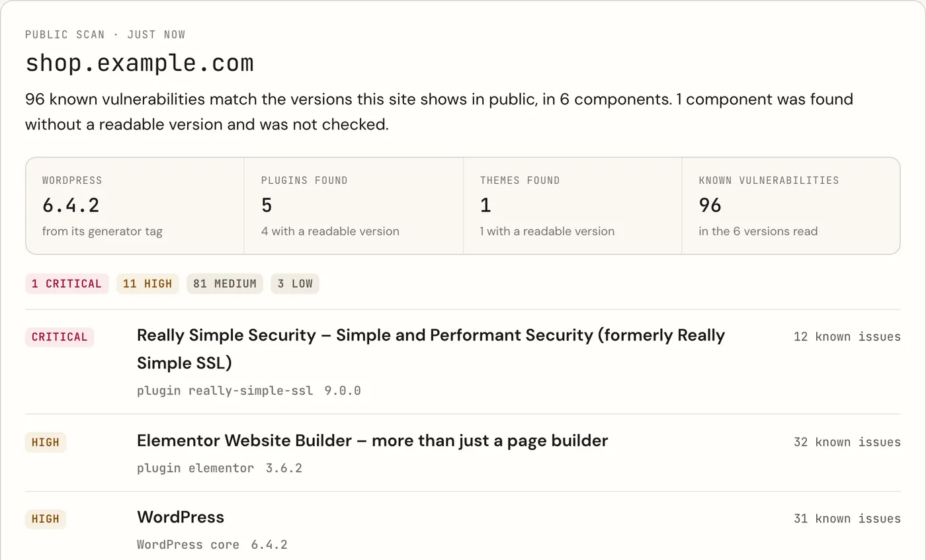Click the CRITICAL badge beside Really Simple Security
Image resolution: width=926 pixels, height=560 pixels.
click(x=60, y=337)
